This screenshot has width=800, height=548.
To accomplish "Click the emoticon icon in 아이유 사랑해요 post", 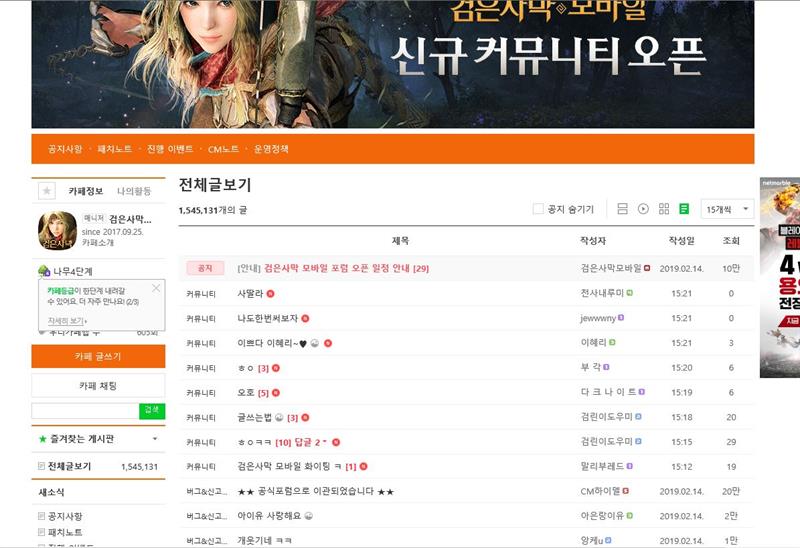I will tap(309, 516).
